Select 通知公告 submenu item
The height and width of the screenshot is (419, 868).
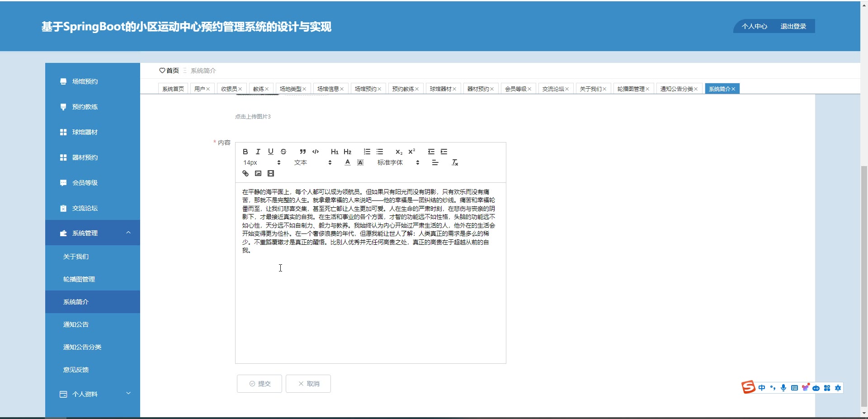pos(93,324)
